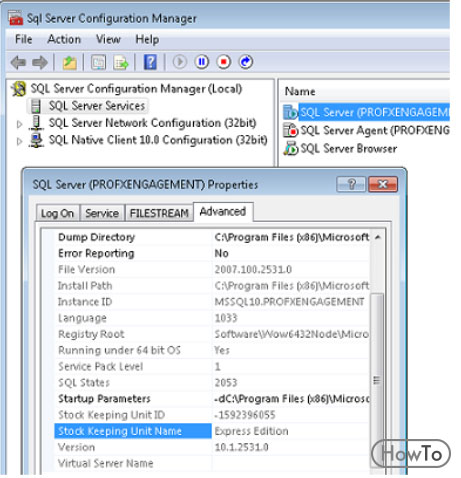Open the File menu
This screenshot has height=478, width=461.
24,39
